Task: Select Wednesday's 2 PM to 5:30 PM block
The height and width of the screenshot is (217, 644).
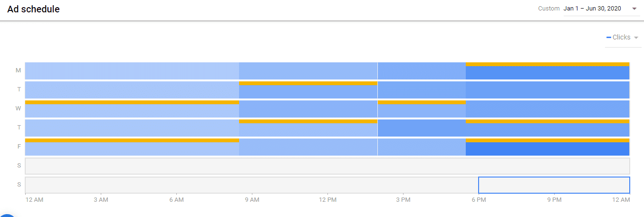Action: [421, 110]
